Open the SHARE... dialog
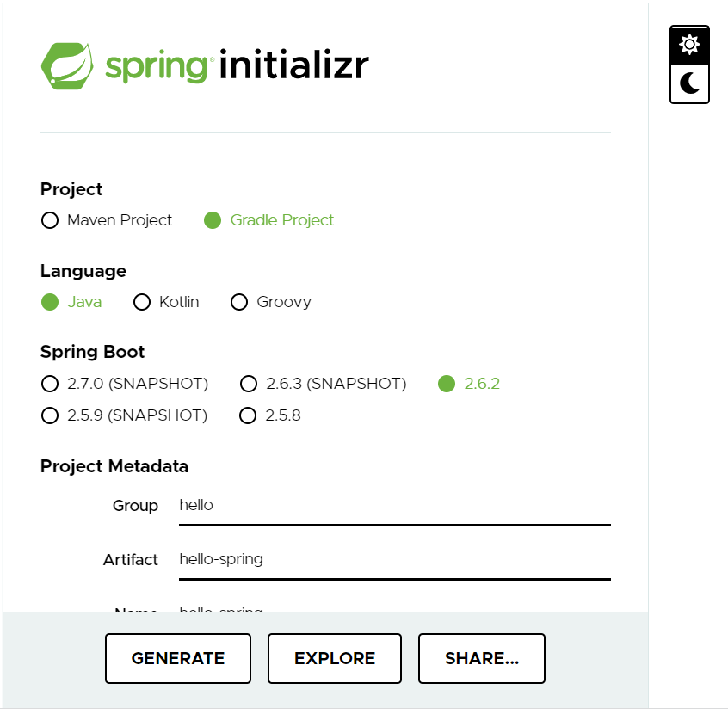Screen dimensions: 728x714 (x=482, y=659)
